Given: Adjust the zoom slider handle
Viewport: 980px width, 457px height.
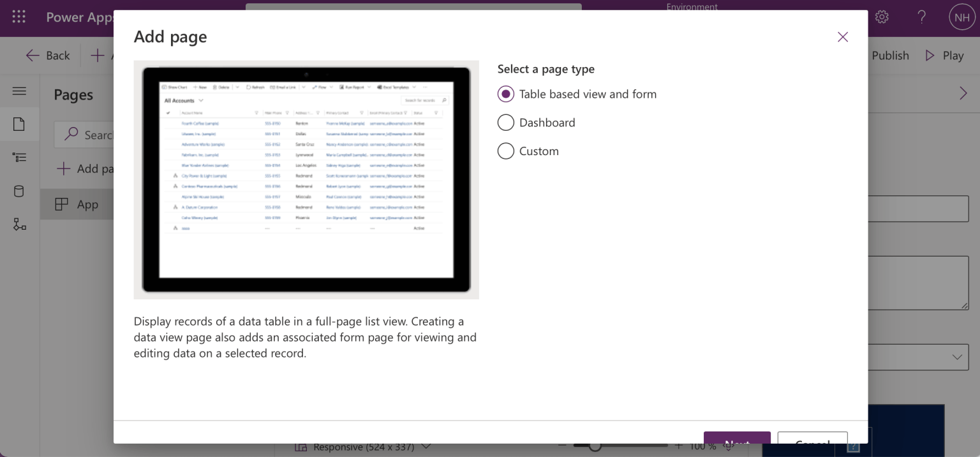Looking at the screenshot, I should pos(595,446).
